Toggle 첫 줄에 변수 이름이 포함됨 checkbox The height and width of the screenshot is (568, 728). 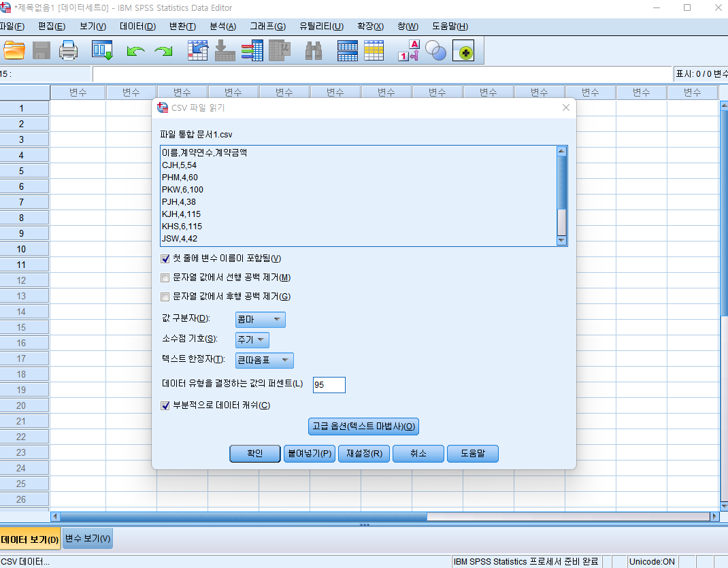coord(165,258)
